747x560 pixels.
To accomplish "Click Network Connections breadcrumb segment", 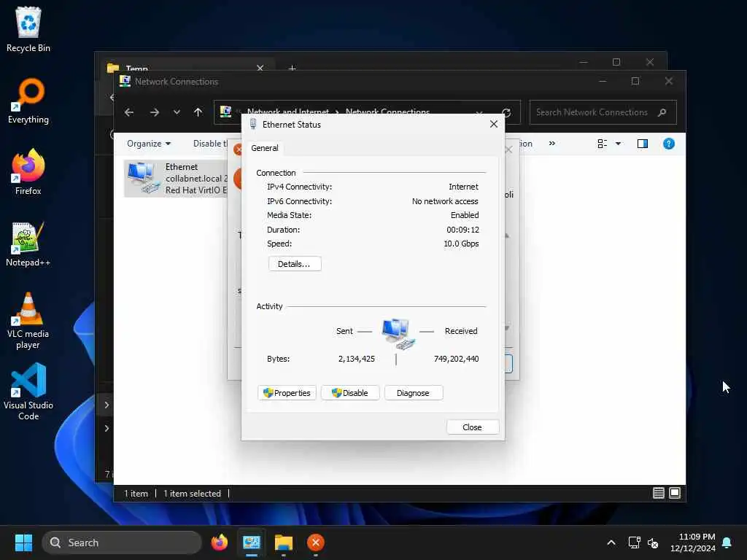I will coord(387,112).
